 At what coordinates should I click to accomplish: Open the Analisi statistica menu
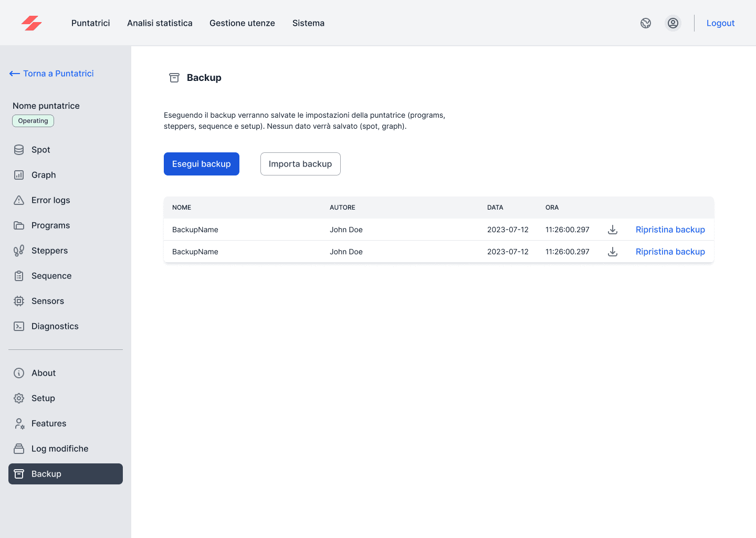tap(160, 23)
